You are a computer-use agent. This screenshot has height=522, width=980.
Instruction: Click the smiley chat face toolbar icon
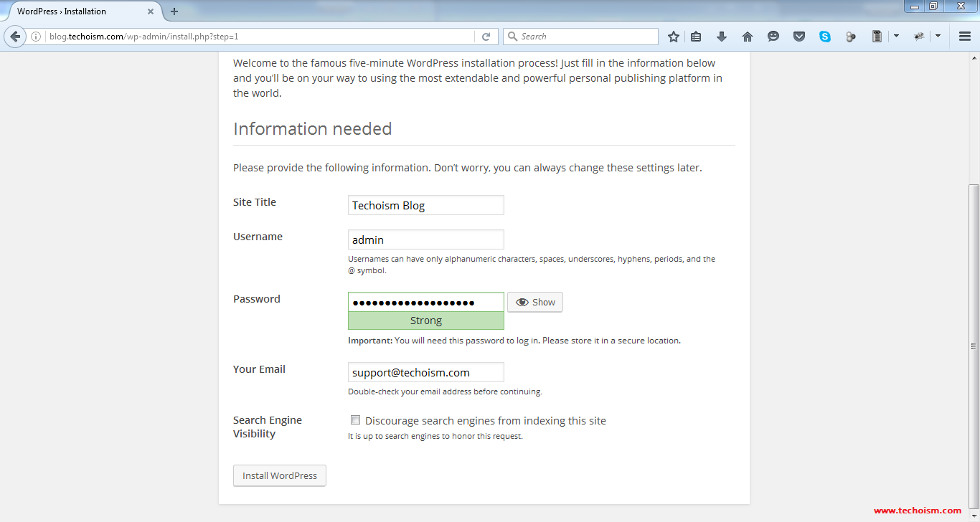pos(773,37)
